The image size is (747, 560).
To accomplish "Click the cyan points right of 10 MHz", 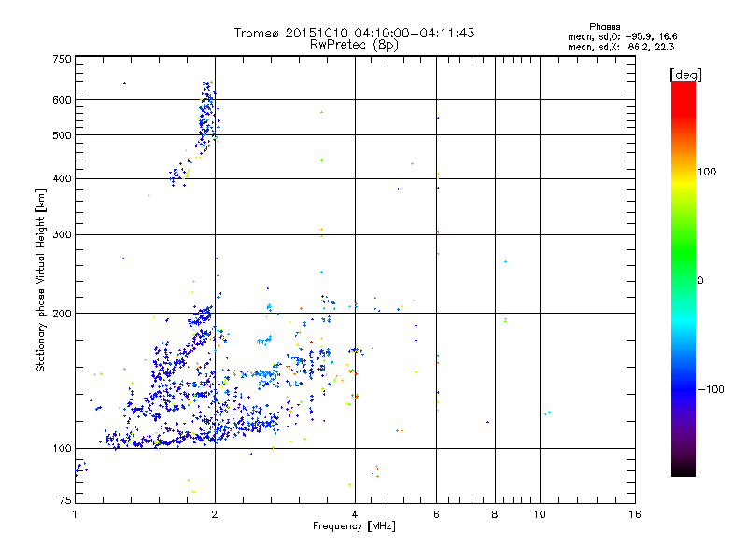I will [547, 413].
